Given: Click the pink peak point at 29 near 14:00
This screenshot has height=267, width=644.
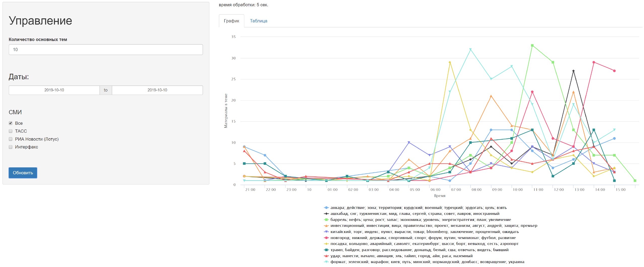Looking at the screenshot, I should [x=594, y=62].
